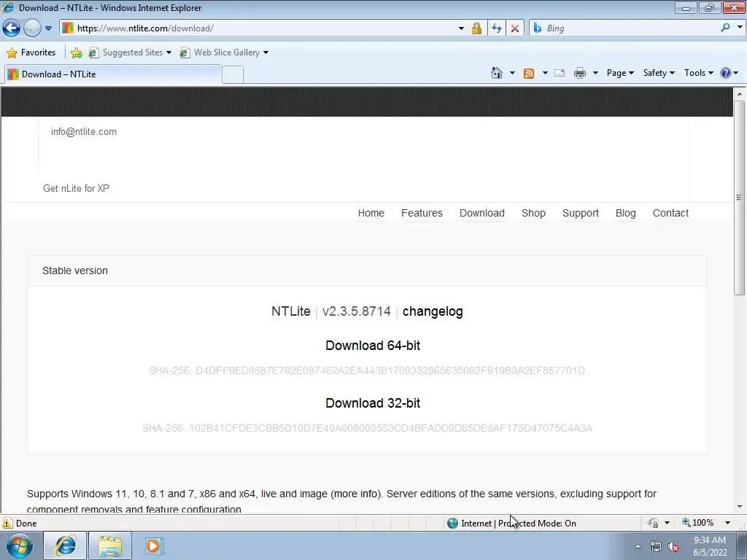Open the Safety menu
Viewport: 747px width, 560px height.
coord(659,73)
